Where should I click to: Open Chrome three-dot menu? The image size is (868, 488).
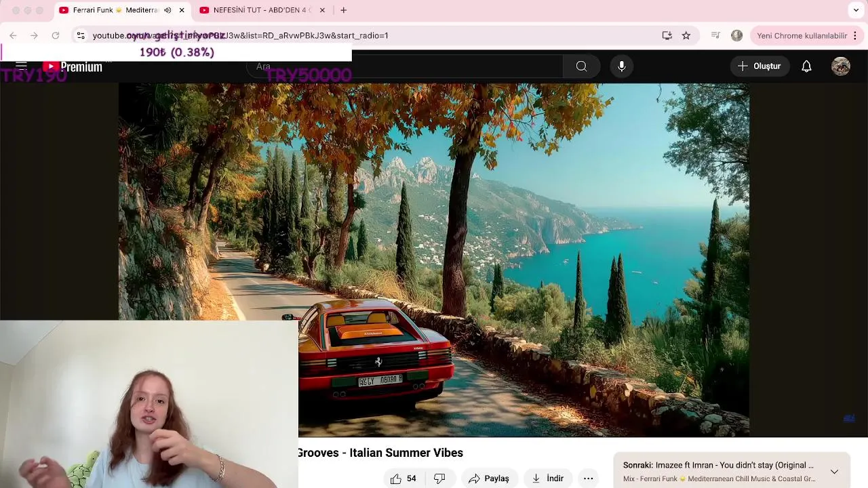[855, 35]
